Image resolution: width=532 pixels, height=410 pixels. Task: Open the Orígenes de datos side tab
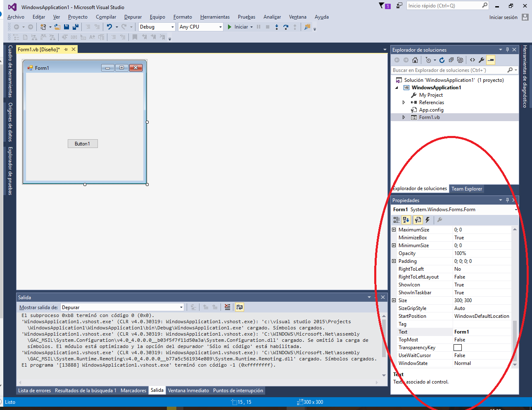click(x=10, y=122)
